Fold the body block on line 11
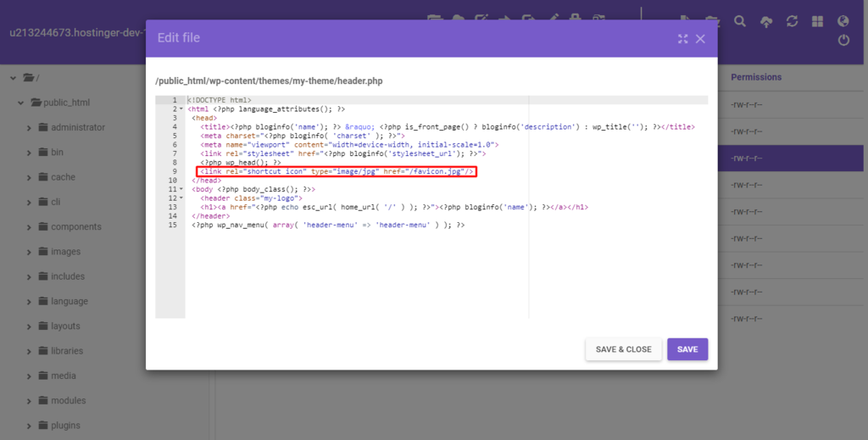This screenshot has height=440, width=868. point(181,189)
